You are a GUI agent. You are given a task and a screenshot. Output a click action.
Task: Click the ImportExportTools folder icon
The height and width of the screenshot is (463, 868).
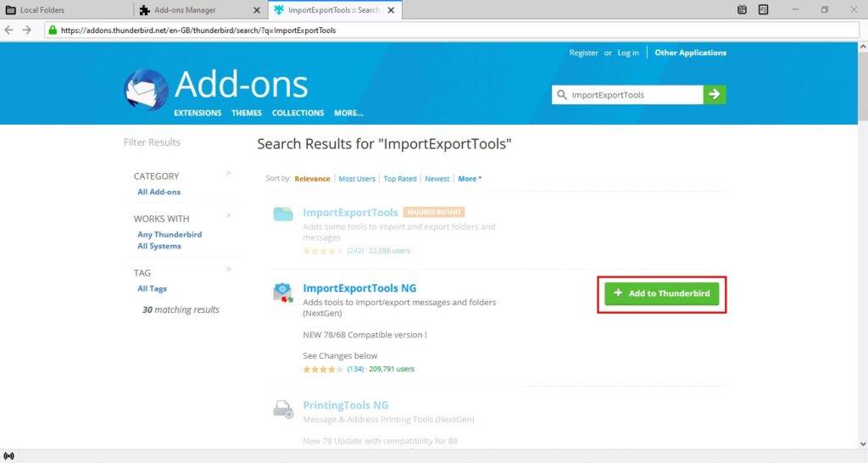[283, 214]
